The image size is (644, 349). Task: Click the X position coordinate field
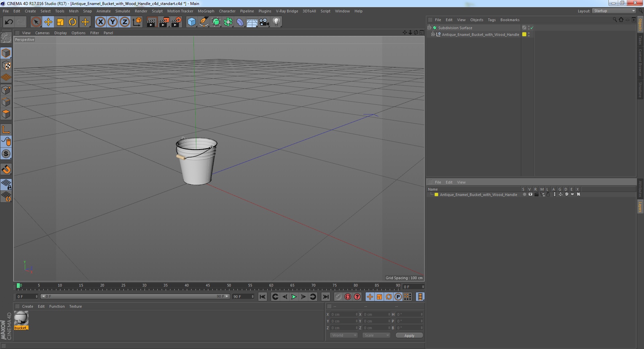344,314
